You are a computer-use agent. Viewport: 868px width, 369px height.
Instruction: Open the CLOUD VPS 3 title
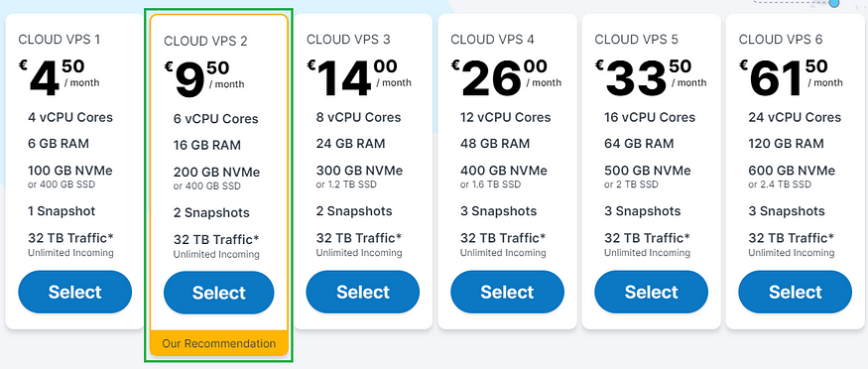(x=348, y=40)
